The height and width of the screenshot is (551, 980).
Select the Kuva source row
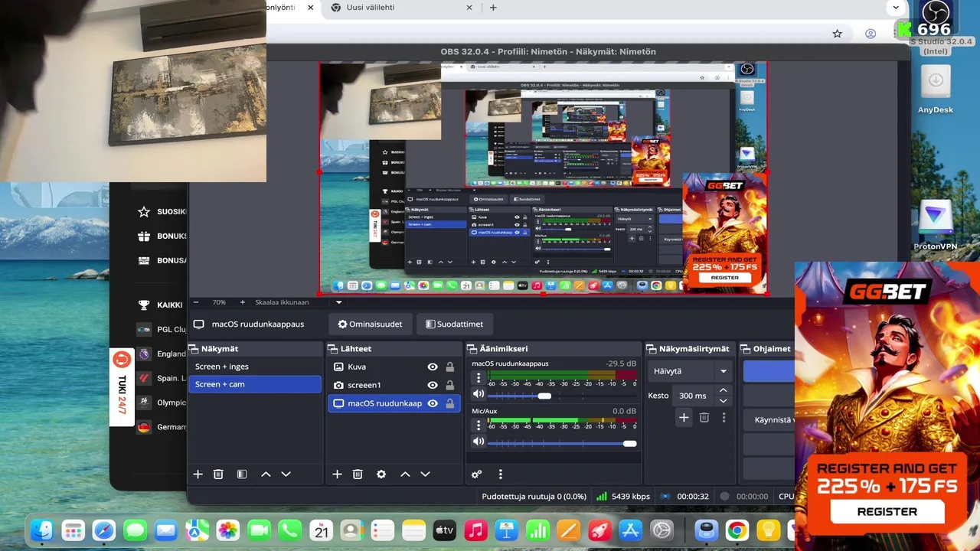pos(394,367)
